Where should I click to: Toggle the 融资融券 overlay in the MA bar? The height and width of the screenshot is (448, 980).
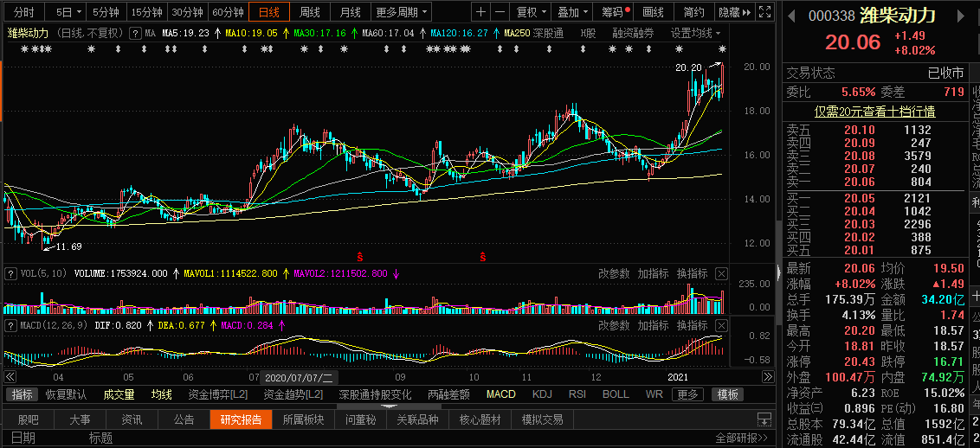click(633, 34)
